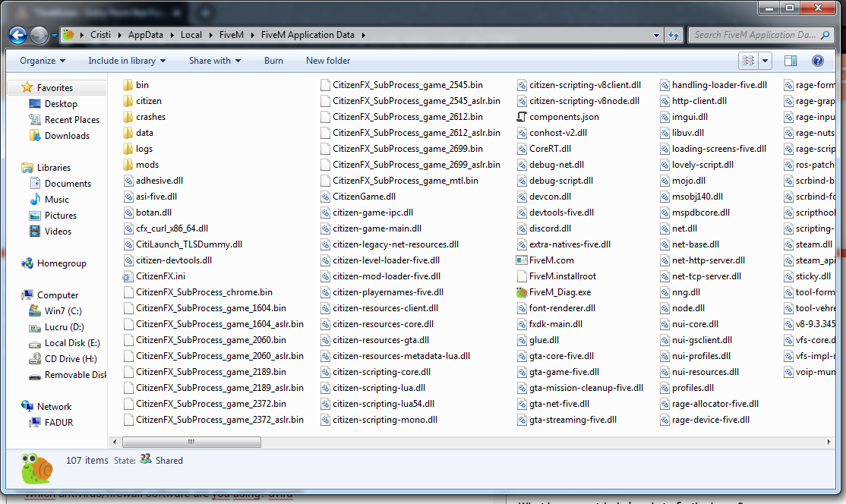
Task: Select the citizen-scripting-lua.dll file name
Action: coord(379,388)
